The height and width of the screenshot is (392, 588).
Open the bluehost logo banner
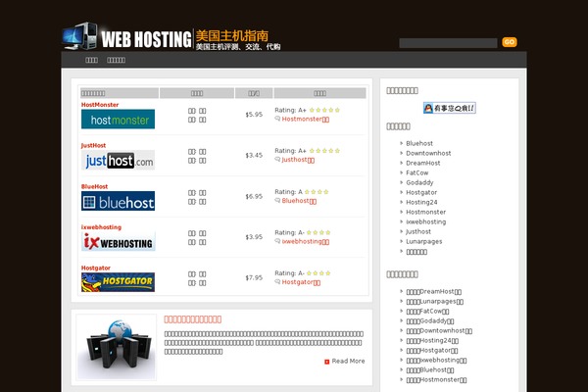point(119,201)
